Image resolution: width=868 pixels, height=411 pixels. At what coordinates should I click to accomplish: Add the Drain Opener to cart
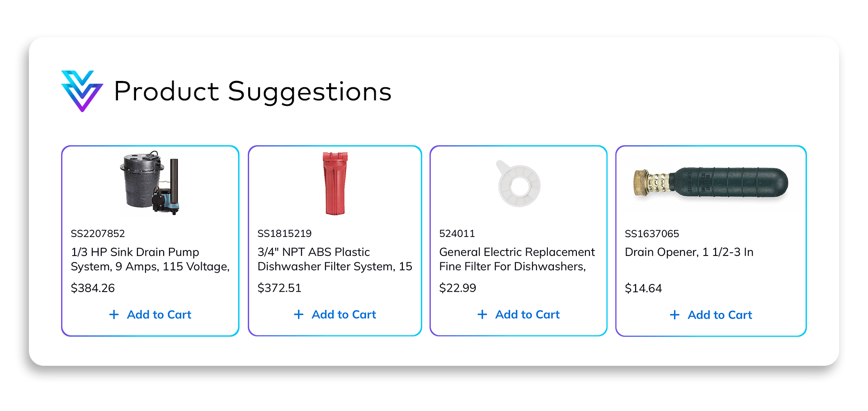711,315
